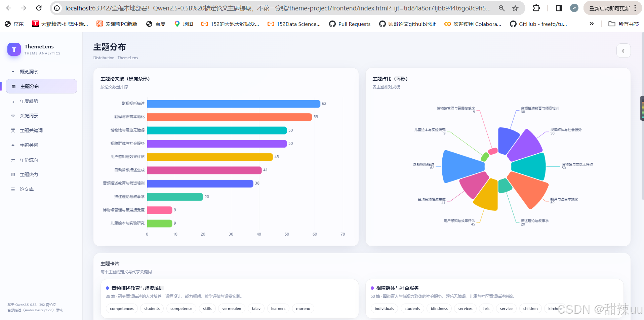Open Pull Requests bookmark
The width and height of the screenshot is (644, 320).
click(350, 24)
